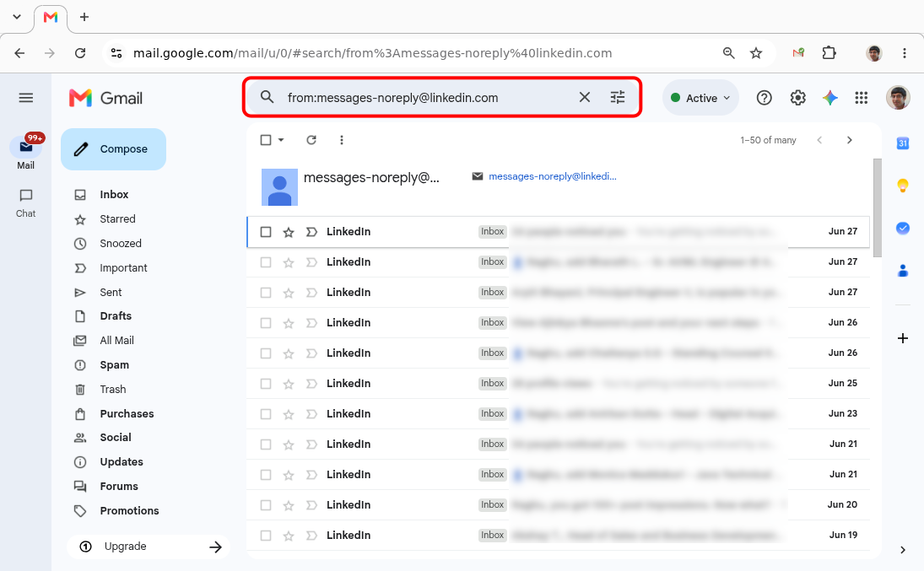This screenshot has height=571, width=924.
Task: Launch the Gemini sparkle icon
Action: pyautogui.click(x=829, y=98)
